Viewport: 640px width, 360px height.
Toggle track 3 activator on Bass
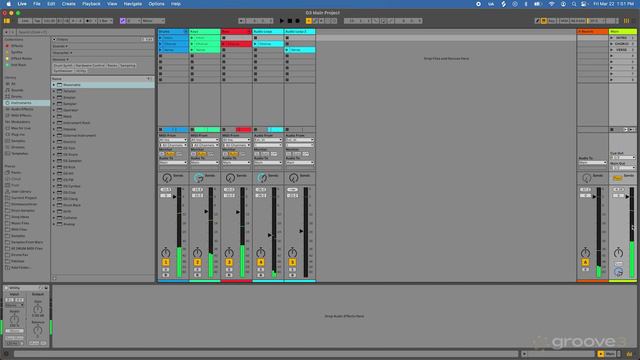pos(229,262)
